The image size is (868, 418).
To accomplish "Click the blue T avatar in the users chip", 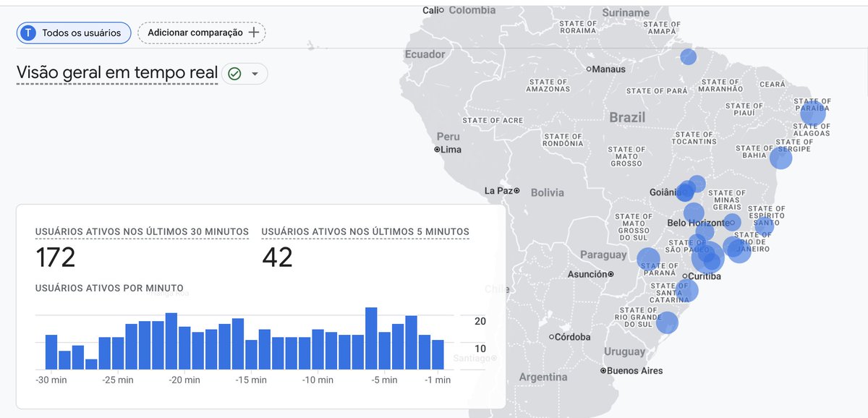I will coord(29,33).
